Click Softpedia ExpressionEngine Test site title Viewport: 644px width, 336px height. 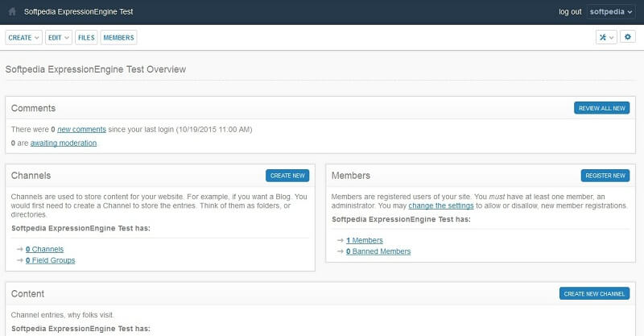click(x=78, y=11)
